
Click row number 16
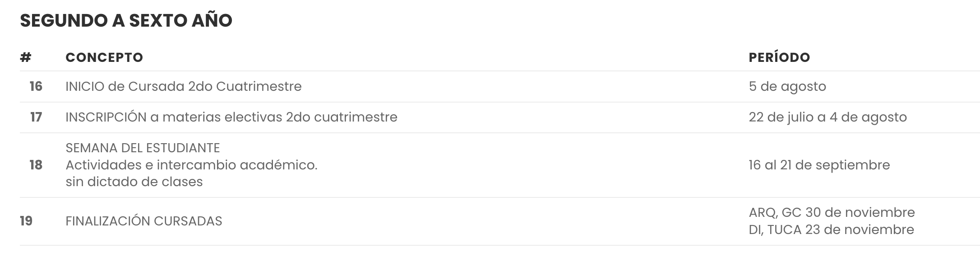(36, 86)
